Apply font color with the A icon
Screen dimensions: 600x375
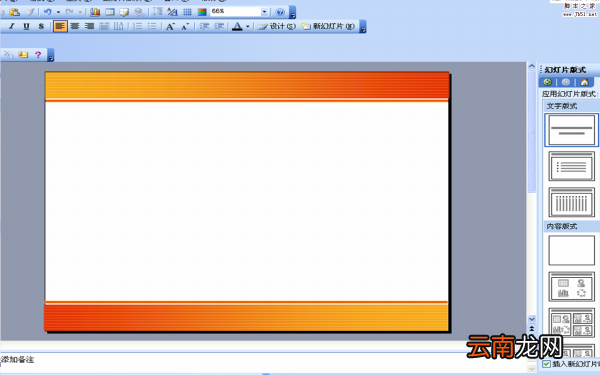pyautogui.click(x=237, y=26)
